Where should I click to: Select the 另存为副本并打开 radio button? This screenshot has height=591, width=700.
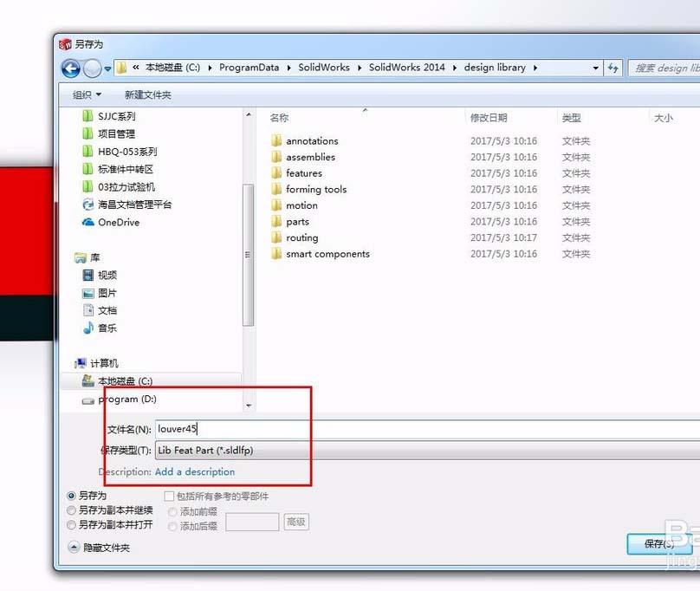(x=72, y=524)
